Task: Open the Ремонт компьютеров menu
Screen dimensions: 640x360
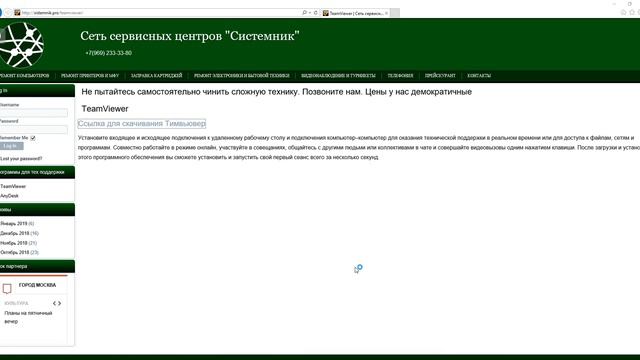Action: pyautogui.click(x=24, y=76)
